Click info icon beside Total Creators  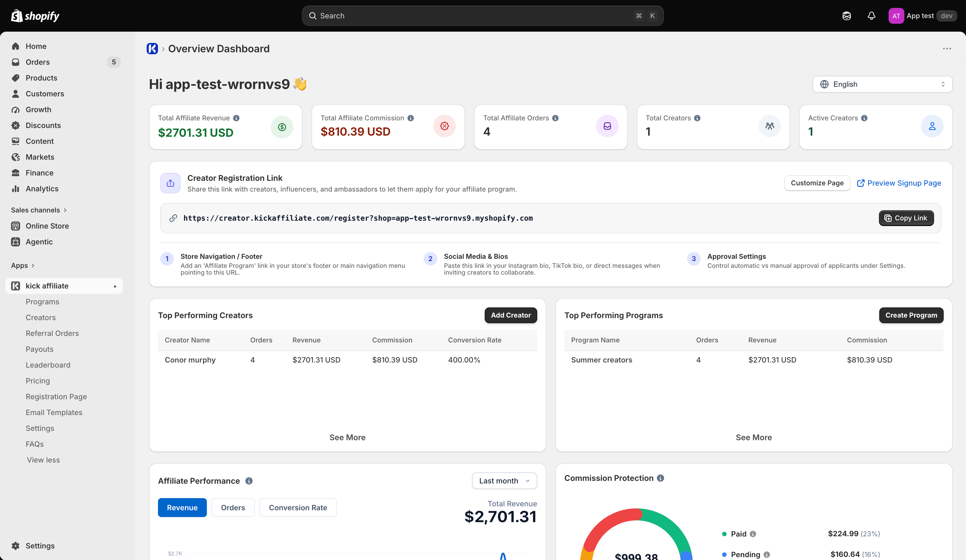[697, 118]
